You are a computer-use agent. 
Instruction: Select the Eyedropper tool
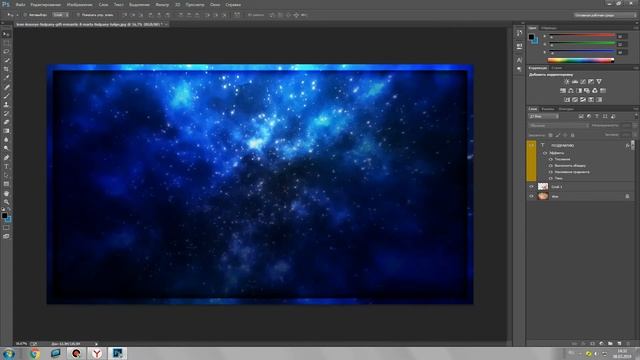coord(6,78)
